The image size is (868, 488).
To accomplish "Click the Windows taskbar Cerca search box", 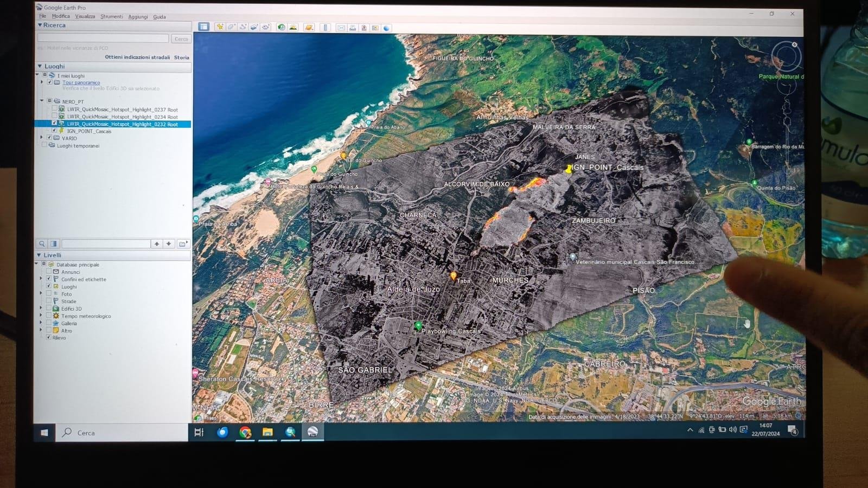I will (x=122, y=432).
